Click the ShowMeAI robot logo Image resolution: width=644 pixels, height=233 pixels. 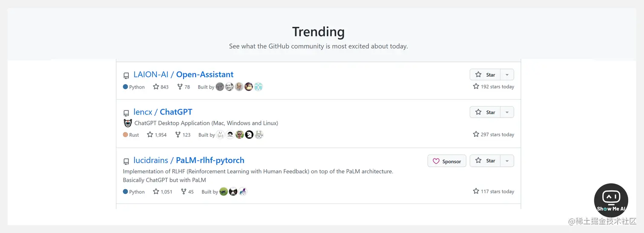611,200
